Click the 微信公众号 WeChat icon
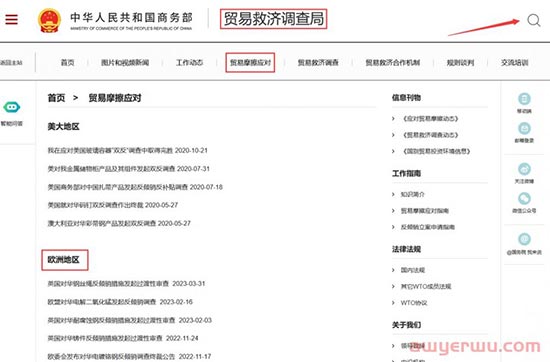Screen dimensions: 550x362 (x=524, y=199)
